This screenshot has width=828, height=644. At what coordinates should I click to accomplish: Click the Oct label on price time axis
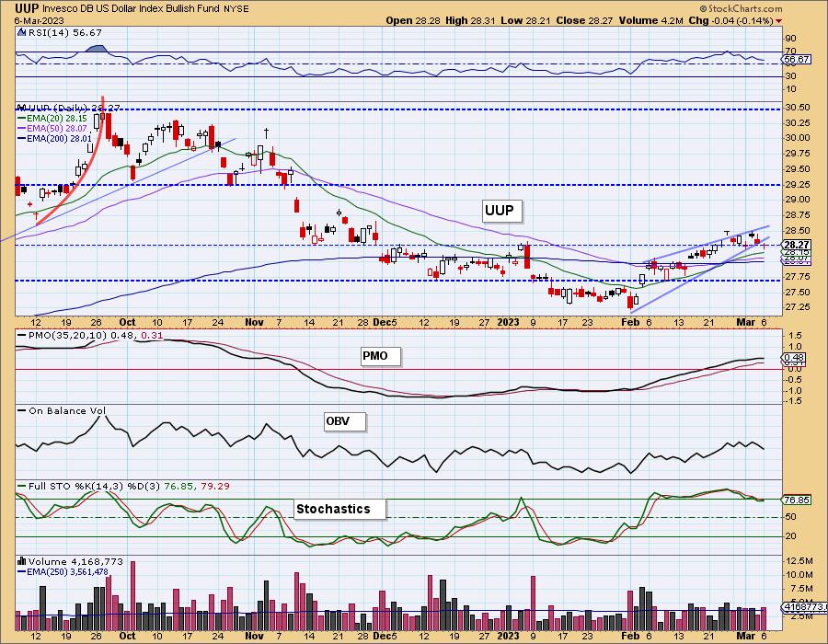(x=127, y=322)
